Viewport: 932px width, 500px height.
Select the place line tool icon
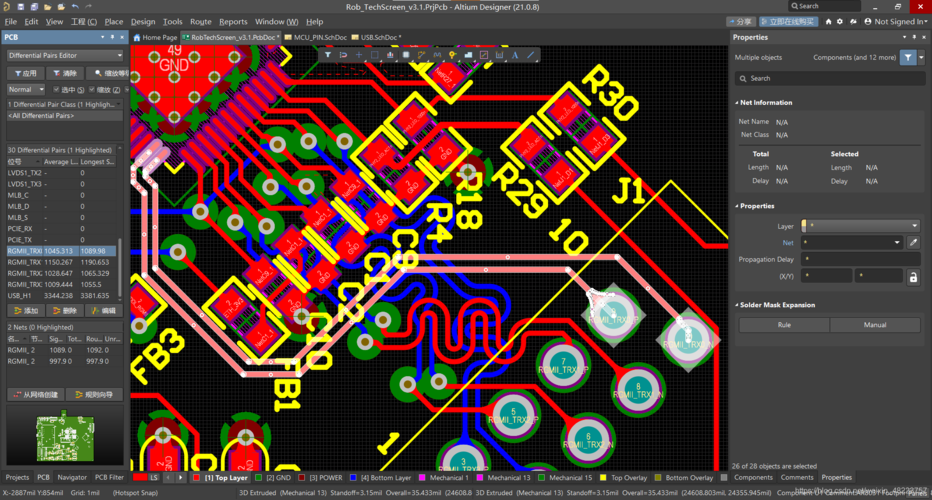(531, 55)
